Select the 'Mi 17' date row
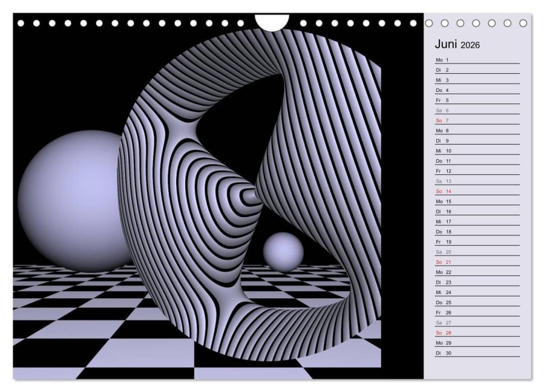 coord(477,221)
